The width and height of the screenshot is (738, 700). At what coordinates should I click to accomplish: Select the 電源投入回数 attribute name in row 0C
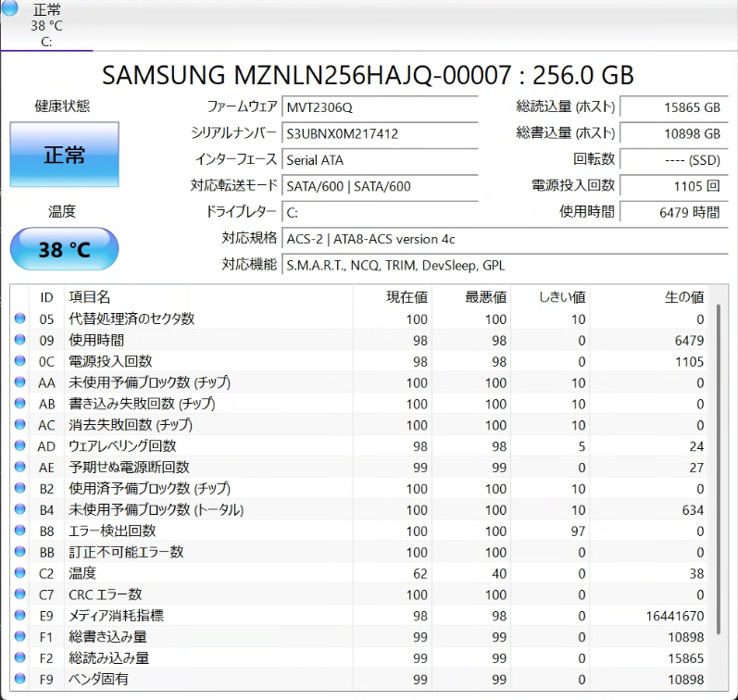click(x=110, y=361)
